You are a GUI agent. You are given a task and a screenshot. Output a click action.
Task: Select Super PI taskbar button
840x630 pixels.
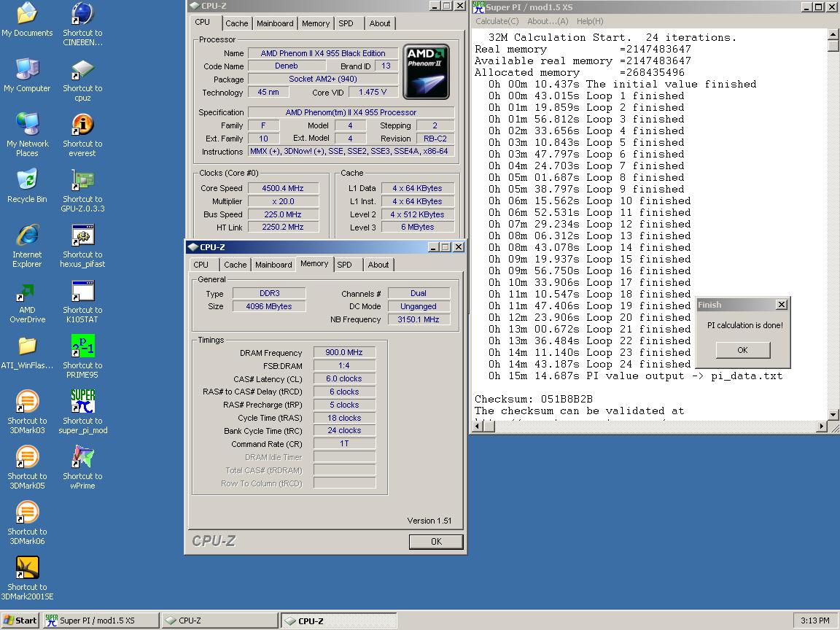(x=100, y=621)
